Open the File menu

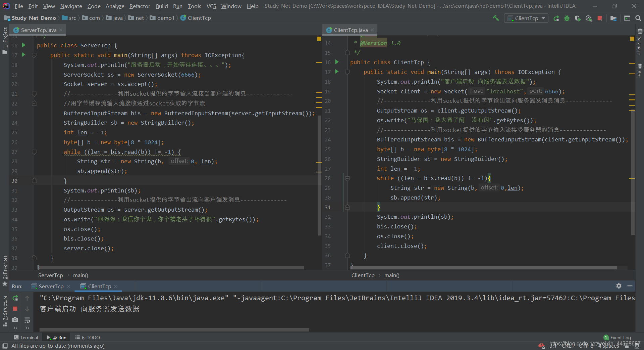[x=19, y=6]
